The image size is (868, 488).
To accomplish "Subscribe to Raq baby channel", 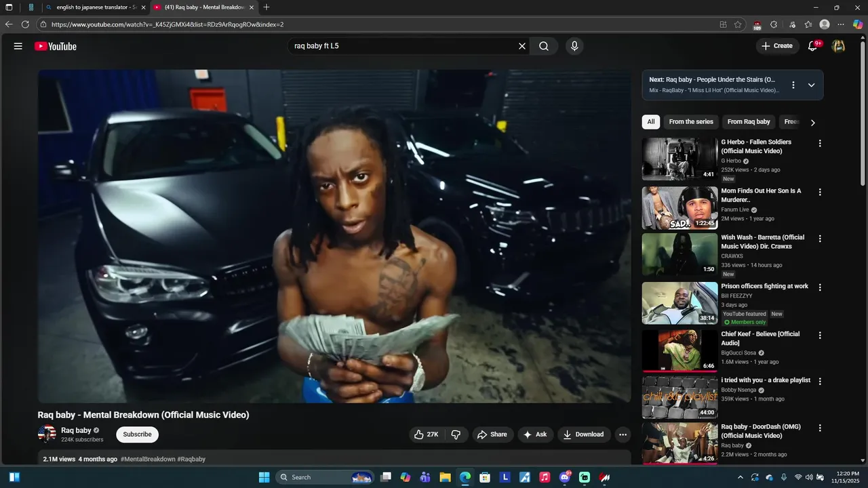I will coord(137,434).
